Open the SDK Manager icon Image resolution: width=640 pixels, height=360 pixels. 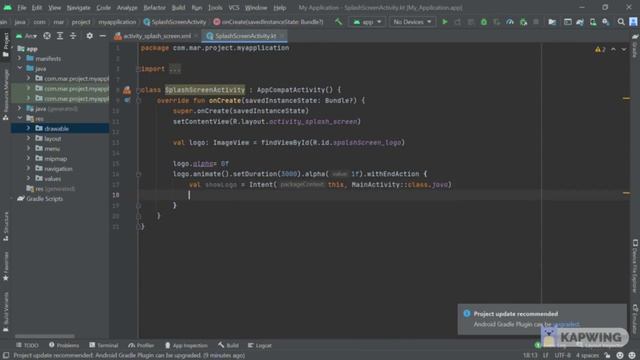(x=606, y=22)
